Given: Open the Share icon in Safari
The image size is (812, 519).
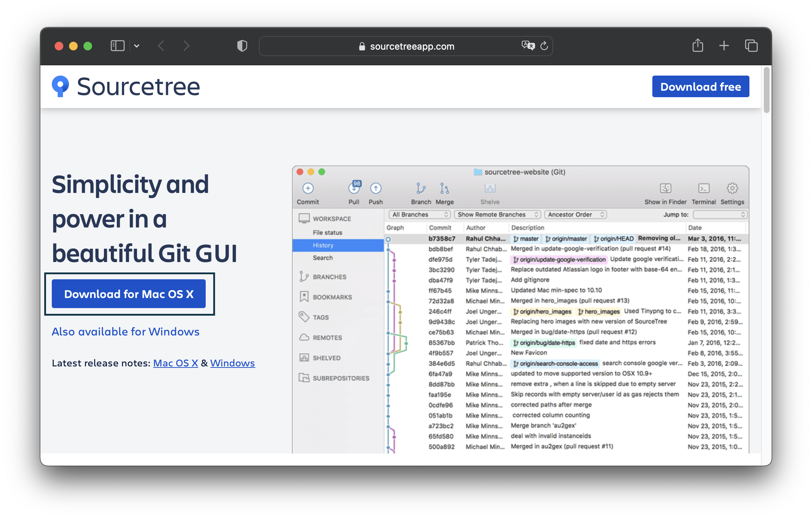Looking at the screenshot, I should pyautogui.click(x=698, y=46).
